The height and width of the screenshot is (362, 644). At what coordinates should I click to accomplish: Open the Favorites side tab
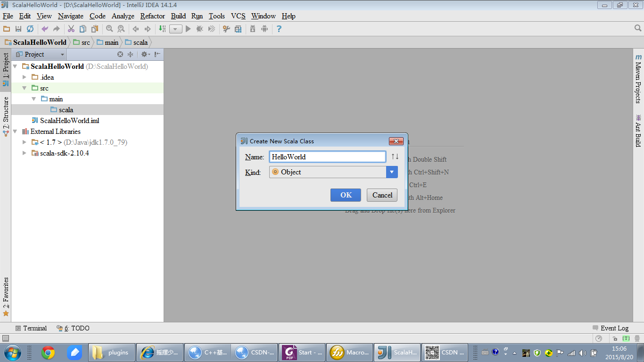coord(6,296)
